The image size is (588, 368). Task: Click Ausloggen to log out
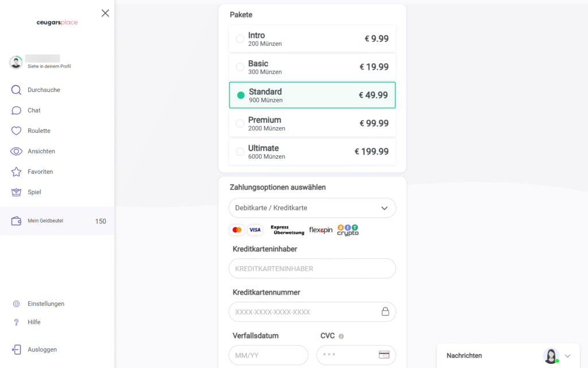(42, 350)
